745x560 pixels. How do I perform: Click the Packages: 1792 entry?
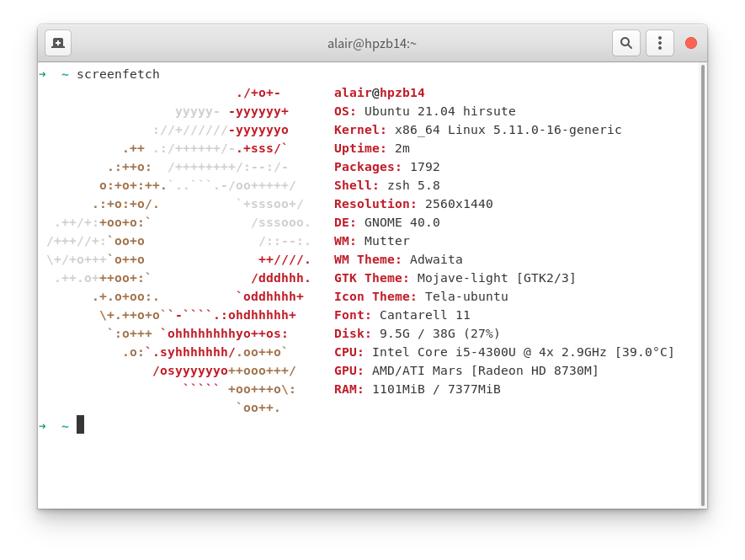(386, 167)
